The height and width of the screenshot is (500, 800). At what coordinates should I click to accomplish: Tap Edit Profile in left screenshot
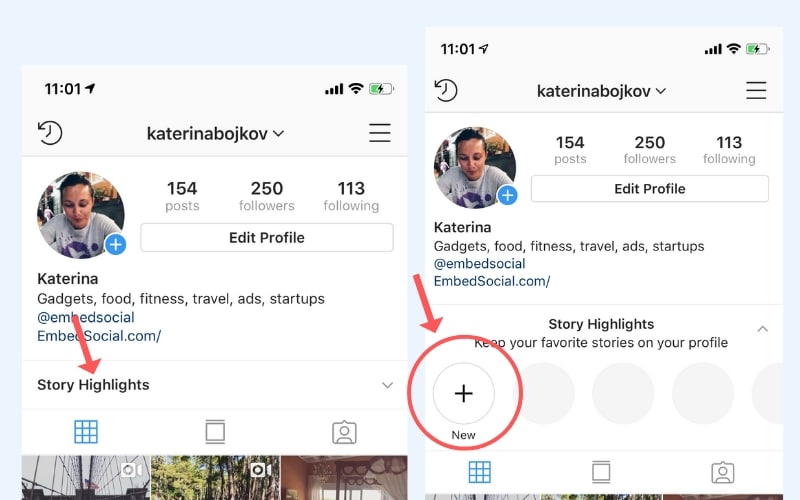(x=267, y=238)
